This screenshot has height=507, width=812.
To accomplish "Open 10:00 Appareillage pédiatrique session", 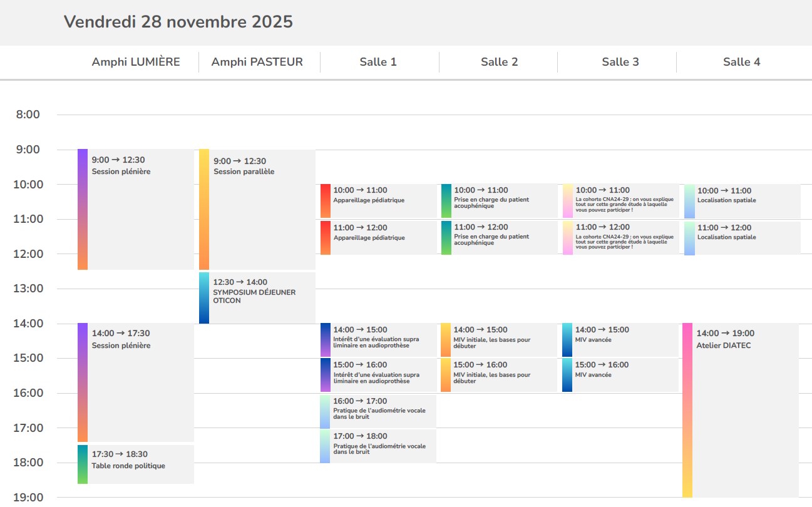I will point(379,200).
